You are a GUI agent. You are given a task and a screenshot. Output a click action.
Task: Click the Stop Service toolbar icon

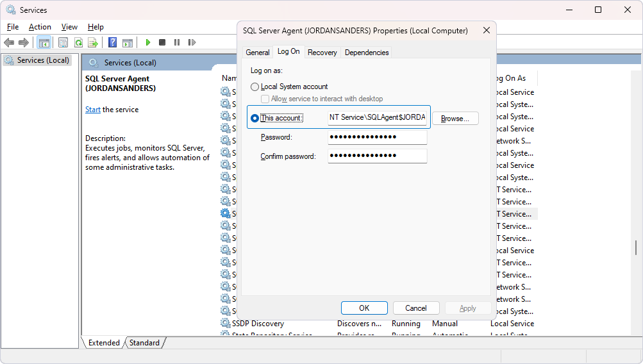tap(162, 43)
